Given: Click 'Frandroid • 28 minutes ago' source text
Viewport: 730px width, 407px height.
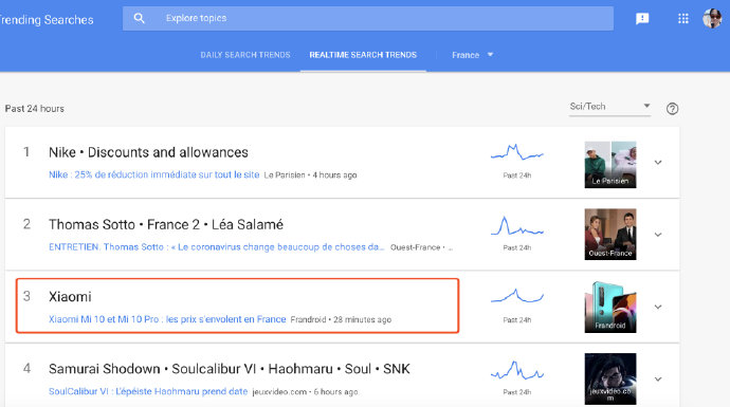Looking at the screenshot, I should (x=341, y=320).
